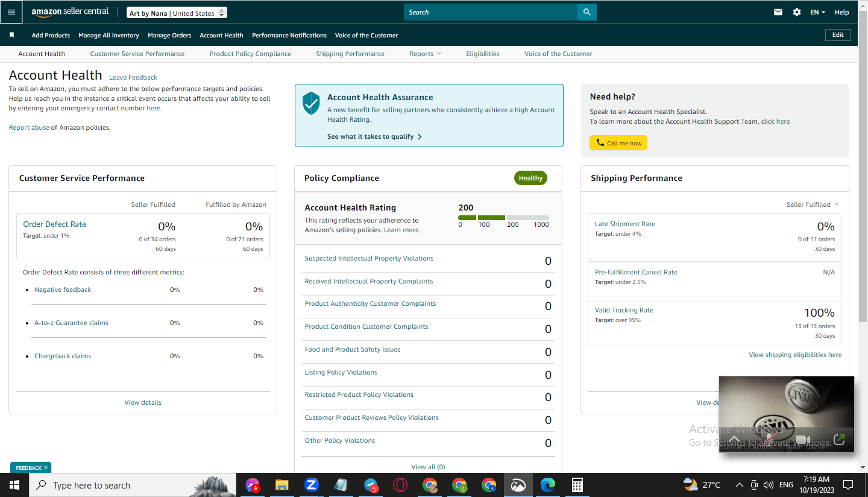
Task: Click the Report abuse link
Action: tap(29, 127)
